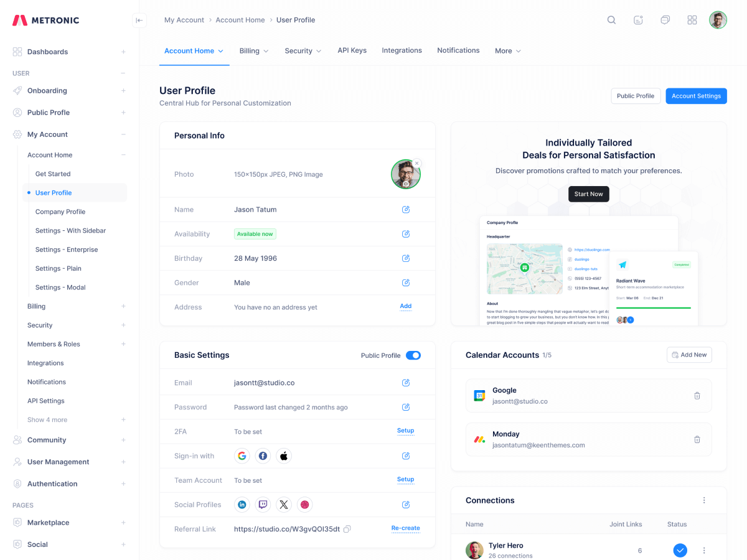The image size is (747, 560).
Task: Click the Apple sign-in provider icon
Action: click(x=284, y=455)
